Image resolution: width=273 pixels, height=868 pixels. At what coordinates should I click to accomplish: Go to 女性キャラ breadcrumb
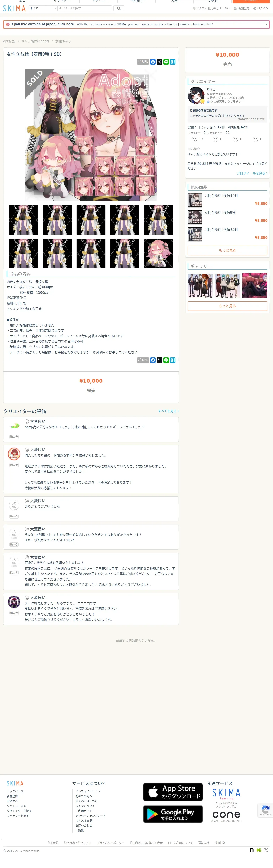(63, 42)
